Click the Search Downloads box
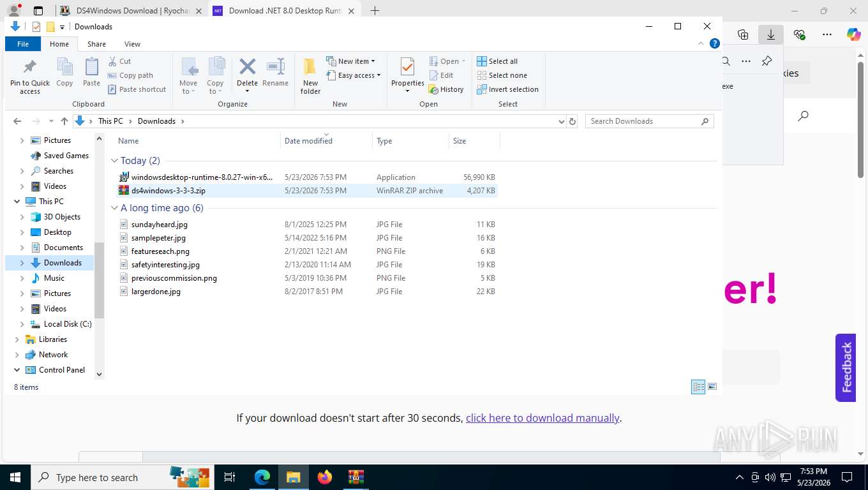 pos(649,121)
